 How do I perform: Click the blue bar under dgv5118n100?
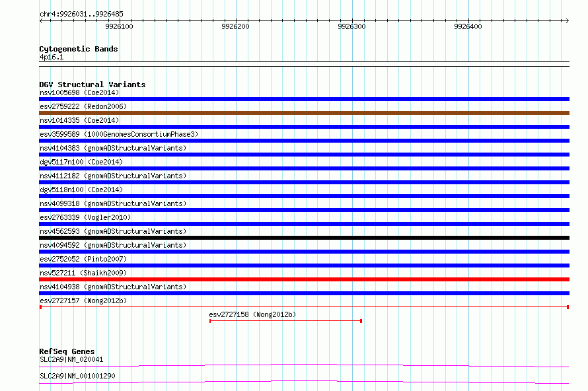(304, 196)
